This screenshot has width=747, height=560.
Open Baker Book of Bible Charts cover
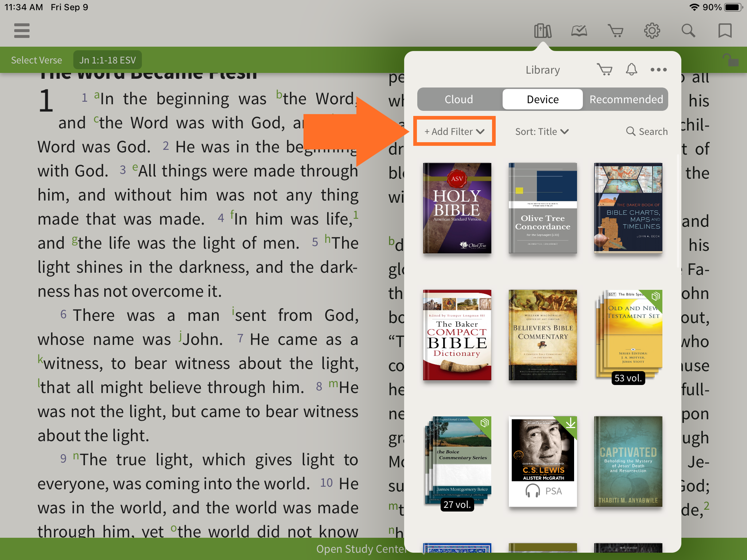[x=628, y=208]
